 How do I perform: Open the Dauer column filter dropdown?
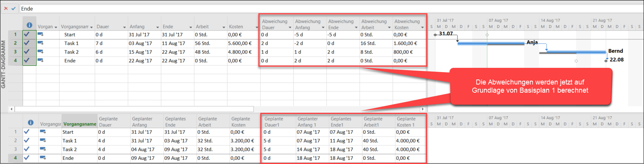point(125,27)
